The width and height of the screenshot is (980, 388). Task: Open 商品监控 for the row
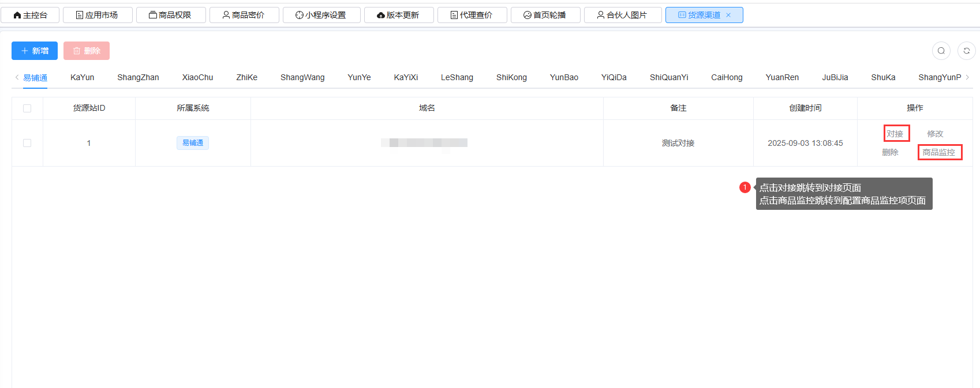(938, 152)
